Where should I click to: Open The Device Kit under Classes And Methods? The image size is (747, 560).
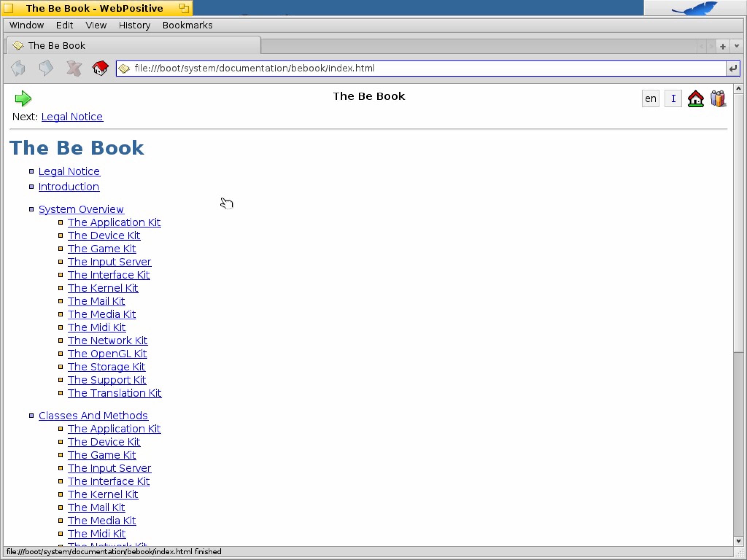coord(104,442)
